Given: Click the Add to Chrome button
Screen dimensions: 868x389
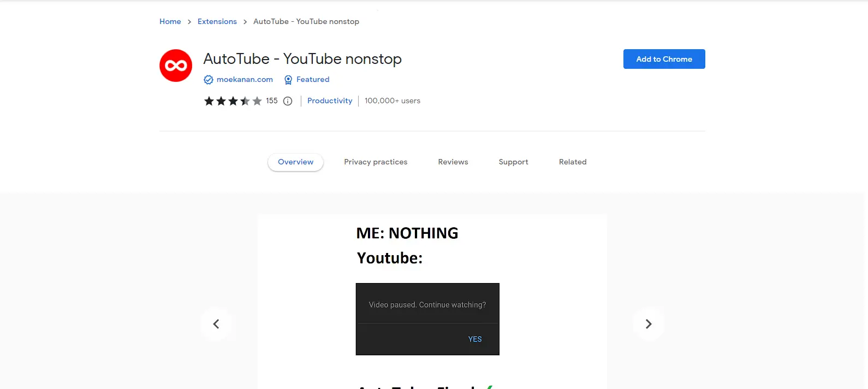Looking at the screenshot, I should 664,59.
